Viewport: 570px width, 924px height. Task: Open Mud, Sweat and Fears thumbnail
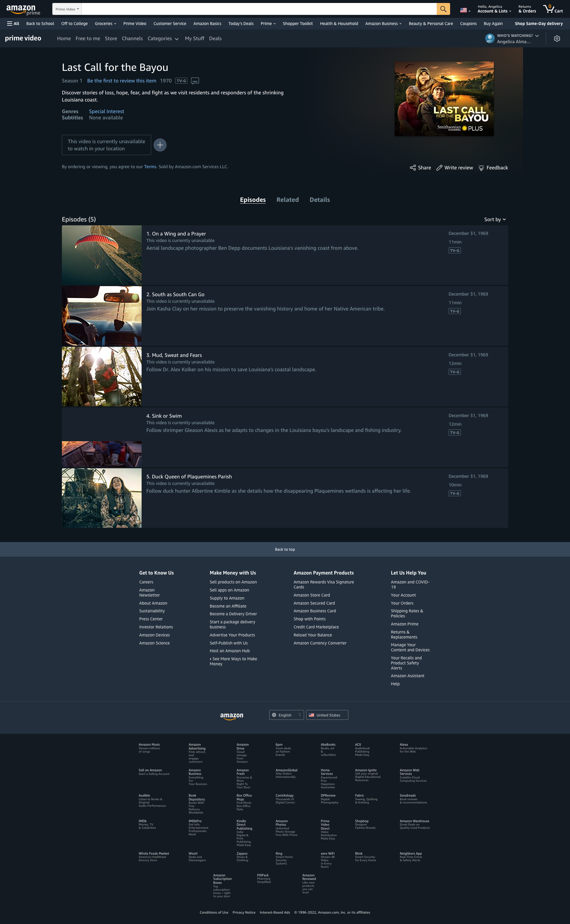[x=102, y=377]
